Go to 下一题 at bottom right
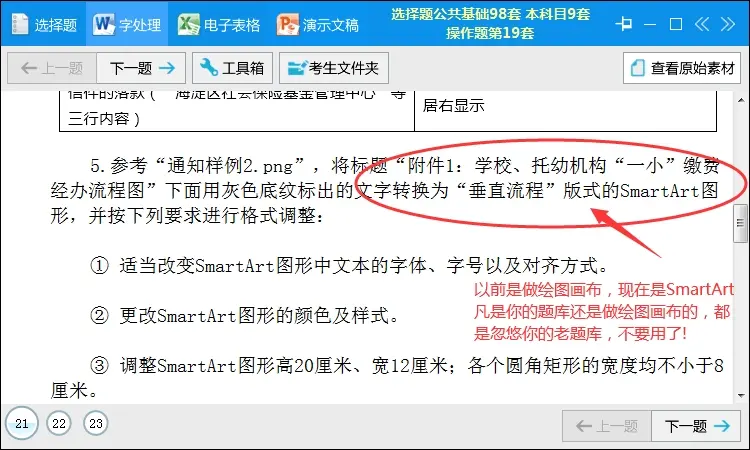This screenshot has width=750, height=450. click(x=696, y=425)
